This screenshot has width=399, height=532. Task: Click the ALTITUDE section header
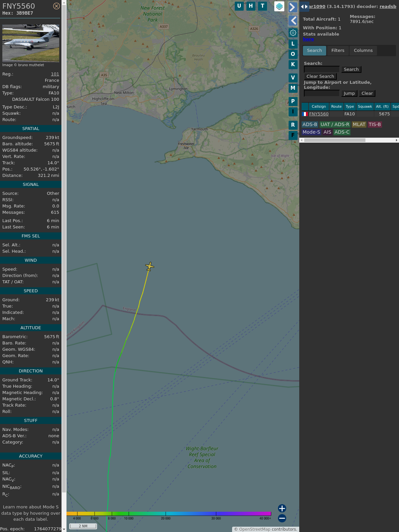tap(31, 328)
